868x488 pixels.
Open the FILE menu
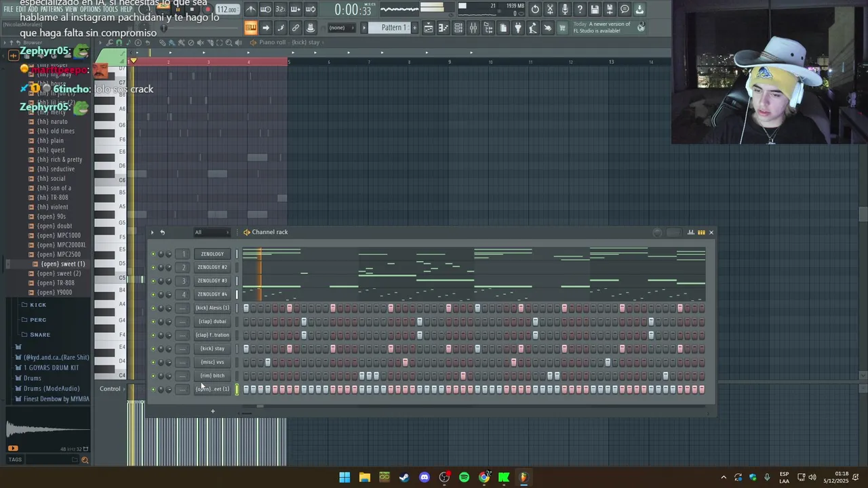coord(8,9)
